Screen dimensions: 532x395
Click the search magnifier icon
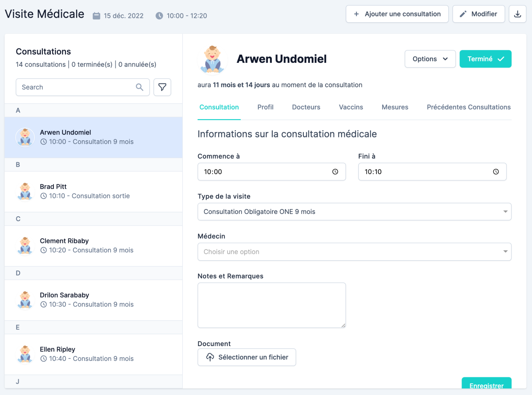point(139,87)
